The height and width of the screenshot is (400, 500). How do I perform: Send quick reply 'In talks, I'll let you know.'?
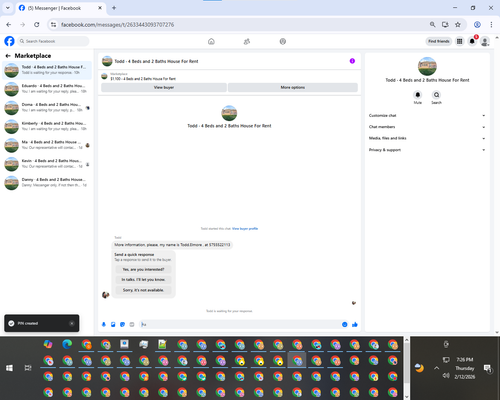(143, 280)
